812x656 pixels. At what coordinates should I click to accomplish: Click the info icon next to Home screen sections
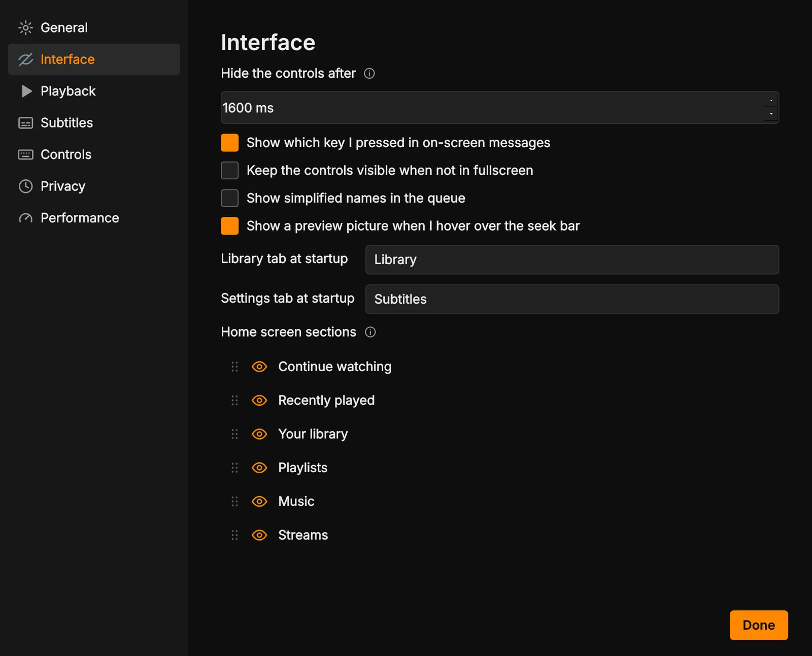pos(370,332)
